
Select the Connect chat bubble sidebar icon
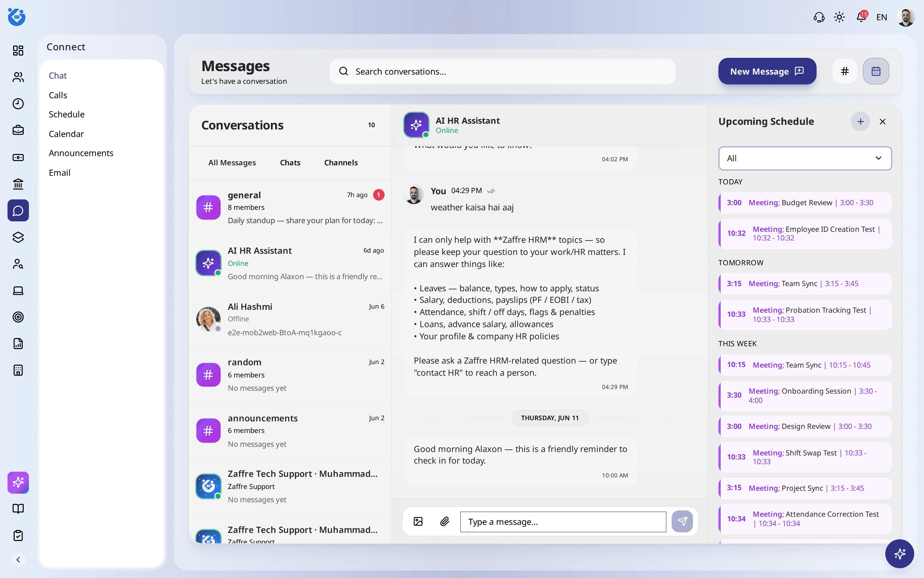[18, 210]
